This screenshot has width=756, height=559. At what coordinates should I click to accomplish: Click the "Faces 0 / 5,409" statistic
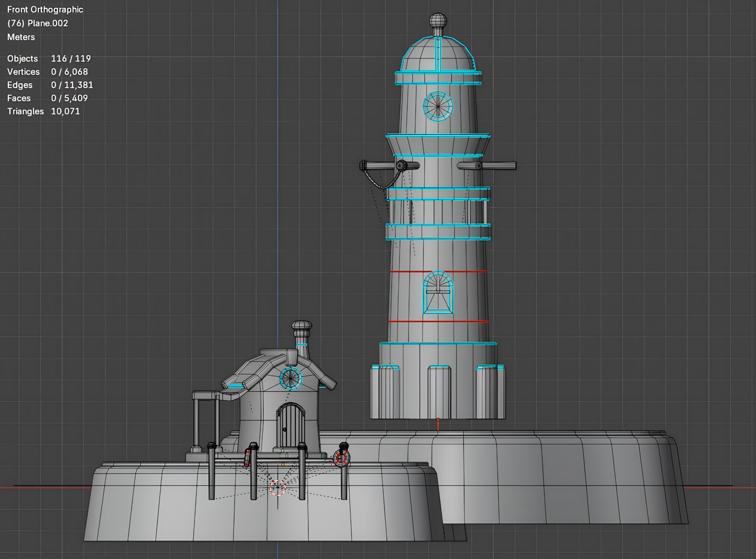point(48,98)
